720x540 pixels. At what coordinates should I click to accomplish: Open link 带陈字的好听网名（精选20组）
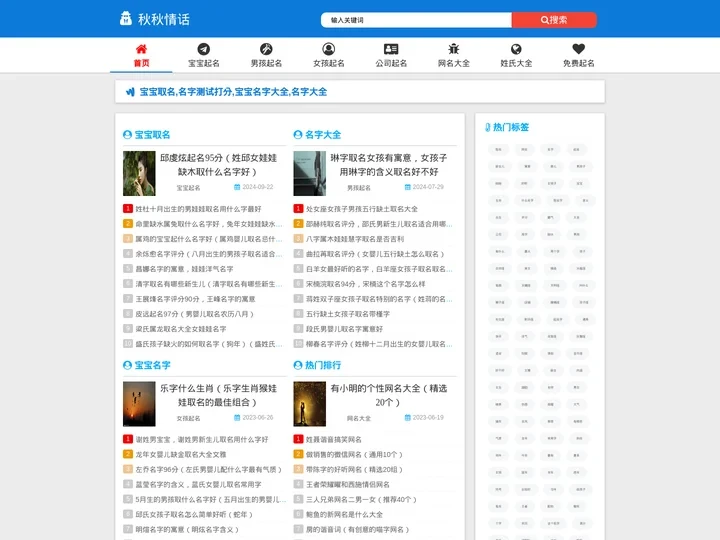(354, 469)
